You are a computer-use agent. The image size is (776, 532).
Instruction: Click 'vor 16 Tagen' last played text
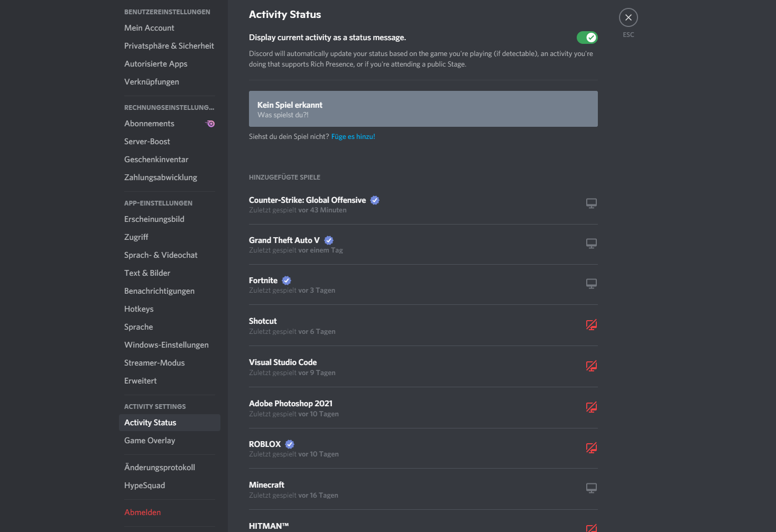[318, 496]
